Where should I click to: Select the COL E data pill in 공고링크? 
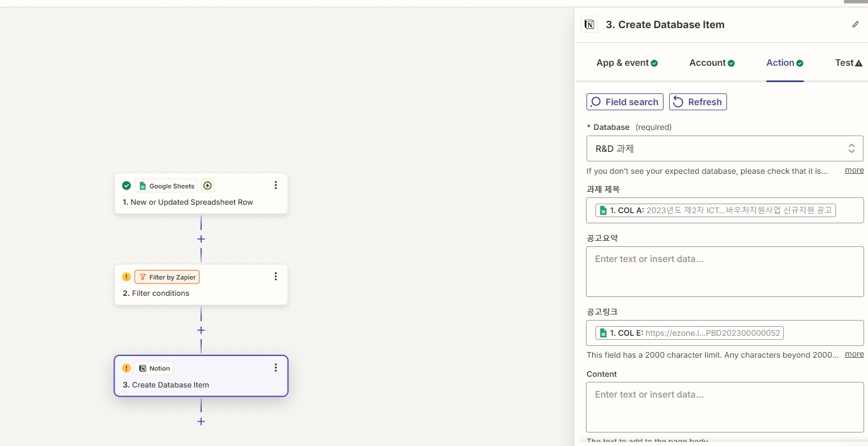pos(689,333)
